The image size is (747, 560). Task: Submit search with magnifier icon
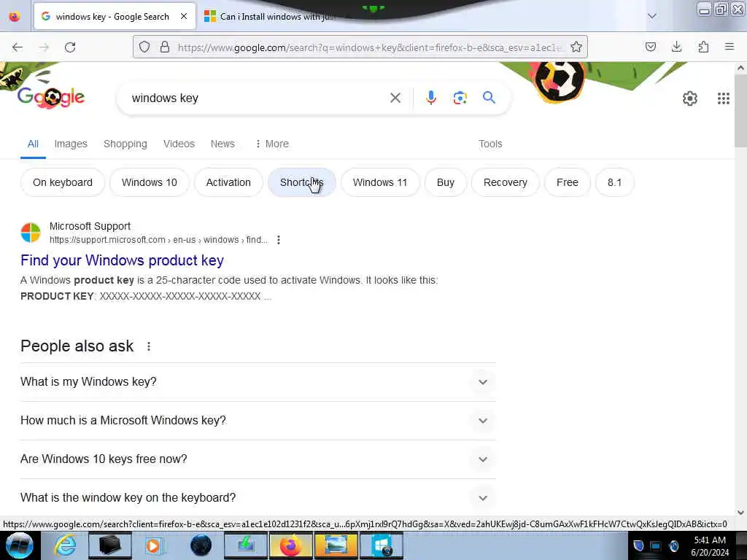pyautogui.click(x=489, y=98)
